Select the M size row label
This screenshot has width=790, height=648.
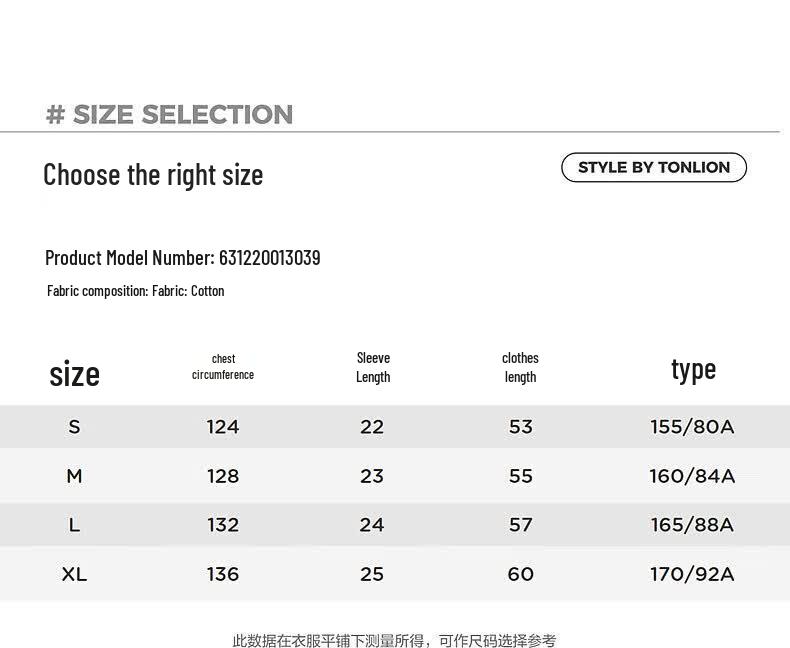[74, 476]
